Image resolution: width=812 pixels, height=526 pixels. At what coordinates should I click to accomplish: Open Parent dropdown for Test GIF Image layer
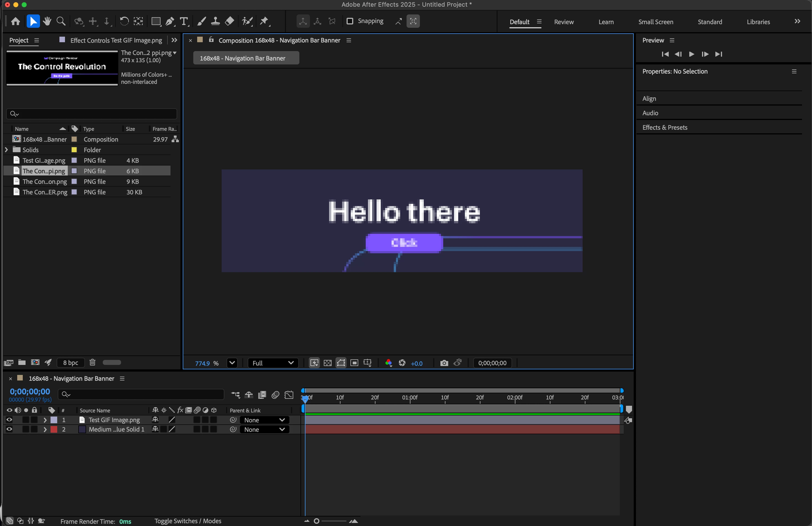[x=264, y=420]
